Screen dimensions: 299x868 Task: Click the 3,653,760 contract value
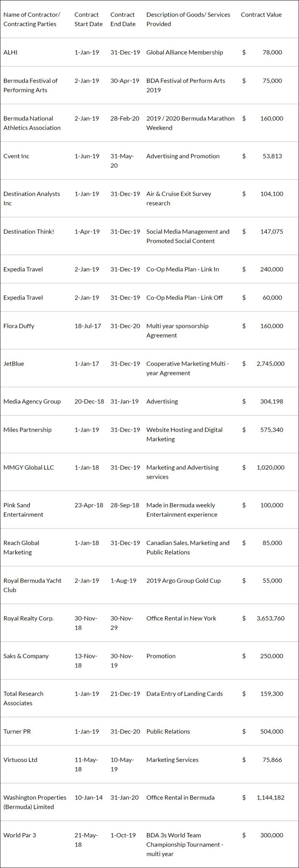[270, 618]
